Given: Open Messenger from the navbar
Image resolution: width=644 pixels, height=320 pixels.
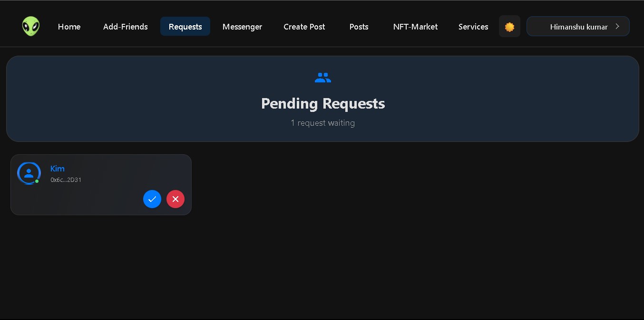Looking at the screenshot, I should pos(242,27).
